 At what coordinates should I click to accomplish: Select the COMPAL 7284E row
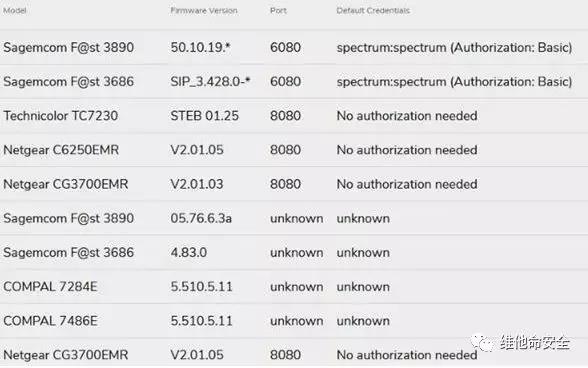[x=294, y=287]
